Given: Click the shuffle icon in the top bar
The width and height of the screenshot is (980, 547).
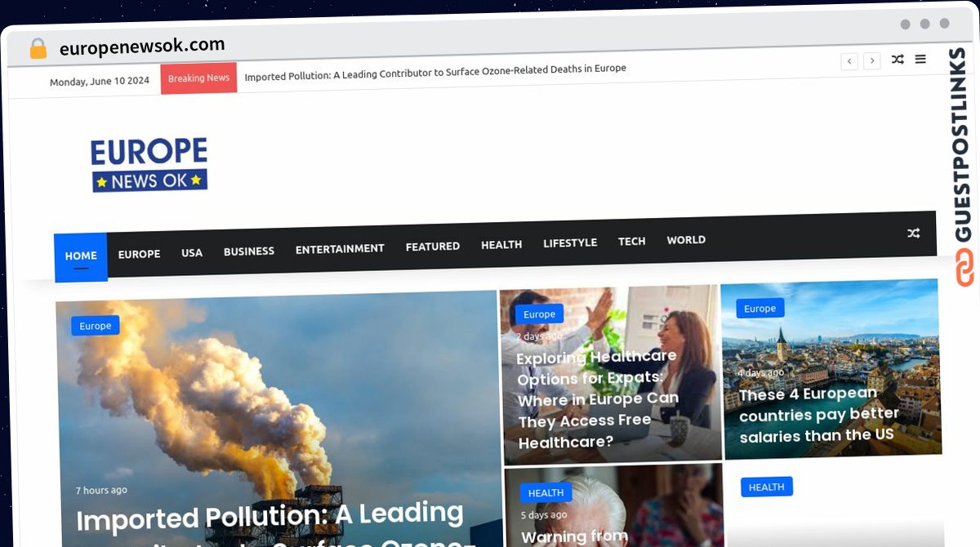Looking at the screenshot, I should tap(898, 60).
